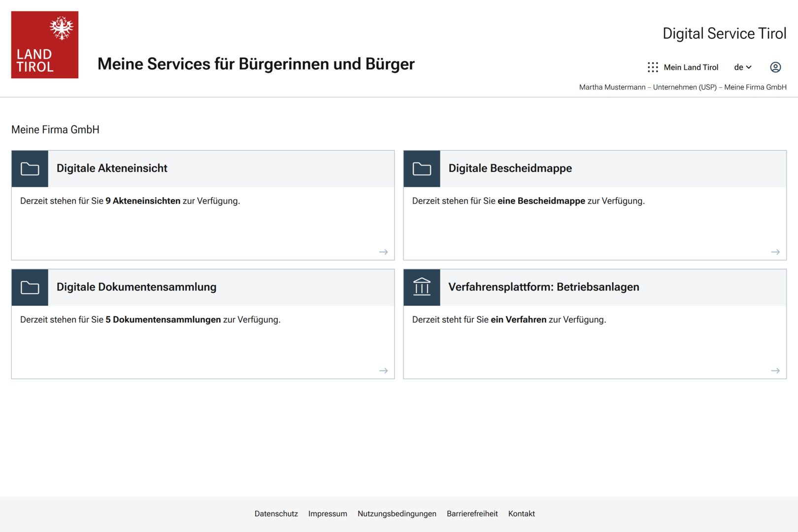This screenshot has height=532, width=798.
Task: Open the Digitale Akteneinsicht heading
Action: click(112, 168)
